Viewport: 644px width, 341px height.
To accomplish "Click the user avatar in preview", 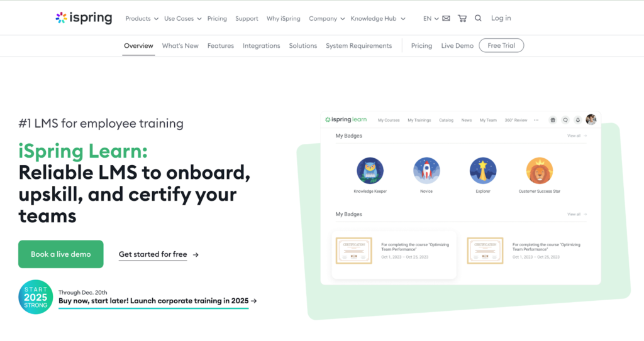I will [x=591, y=119].
